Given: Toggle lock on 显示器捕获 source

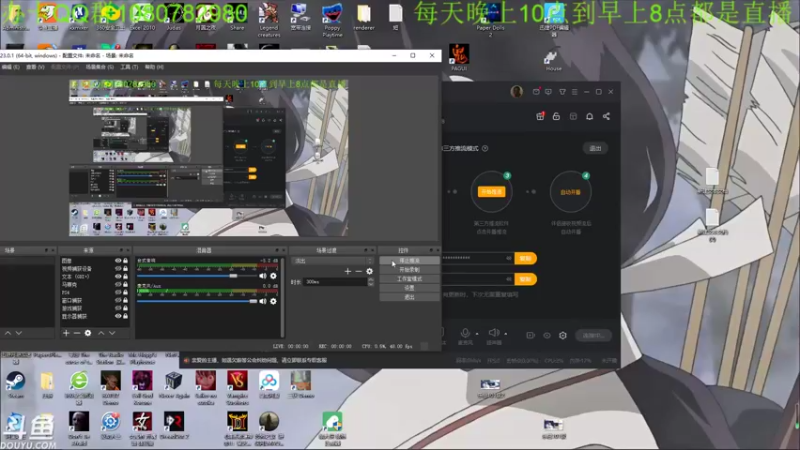Looking at the screenshot, I should (x=126, y=316).
